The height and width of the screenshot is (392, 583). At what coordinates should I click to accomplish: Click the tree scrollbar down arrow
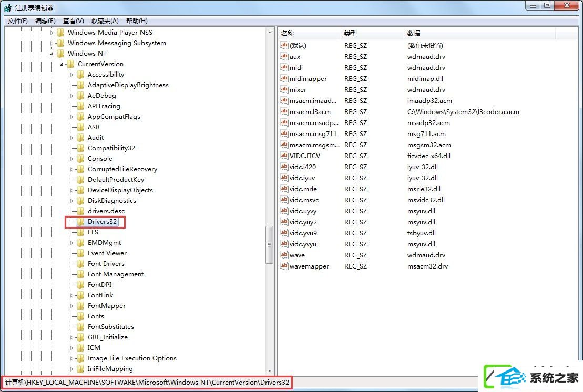(270, 371)
